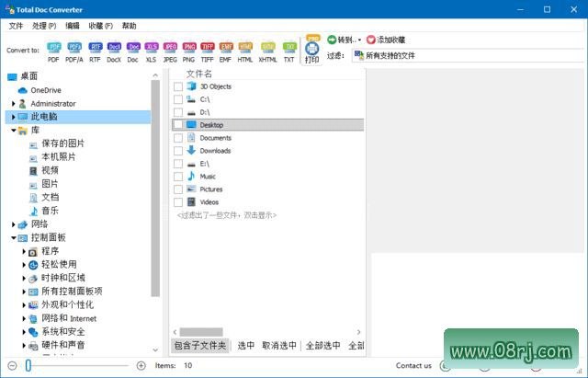The height and width of the screenshot is (378, 588).
Task: Click the file list horizontal scrollbar thumb
Action: point(201,332)
